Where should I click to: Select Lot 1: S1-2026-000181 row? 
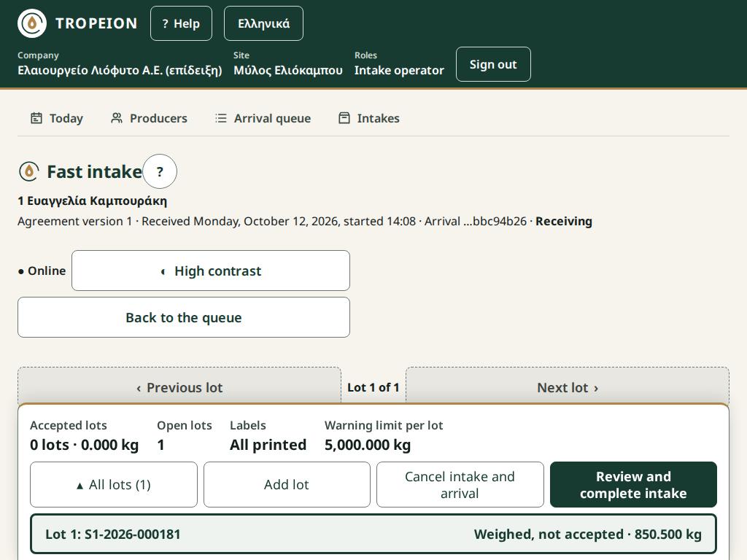point(373,534)
